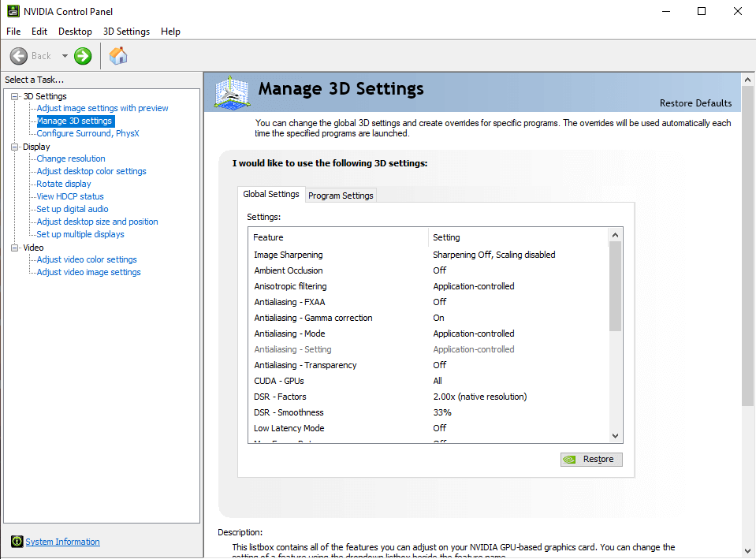Switch to the Program Settings tab
756x559 pixels.
tap(341, 195)
